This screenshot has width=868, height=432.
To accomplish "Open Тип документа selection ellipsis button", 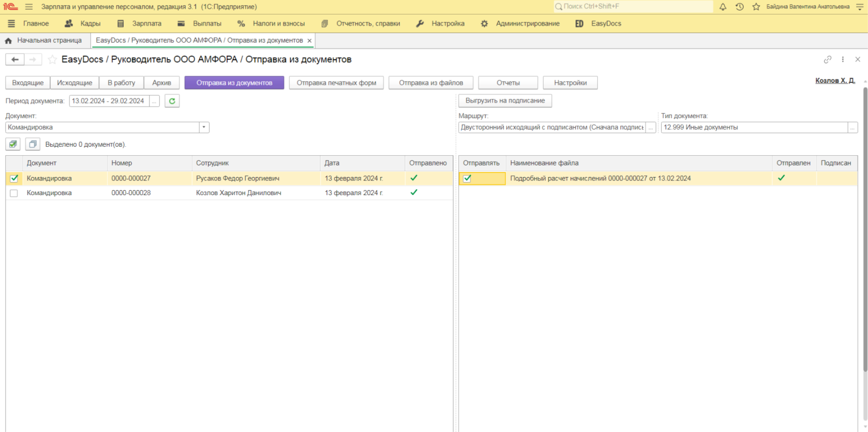I will 852,127.
